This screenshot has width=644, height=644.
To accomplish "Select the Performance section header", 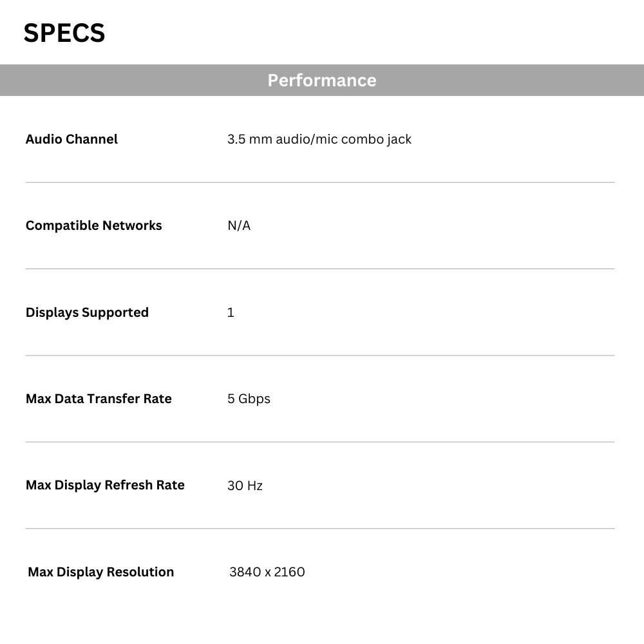I will pos(322,80).
